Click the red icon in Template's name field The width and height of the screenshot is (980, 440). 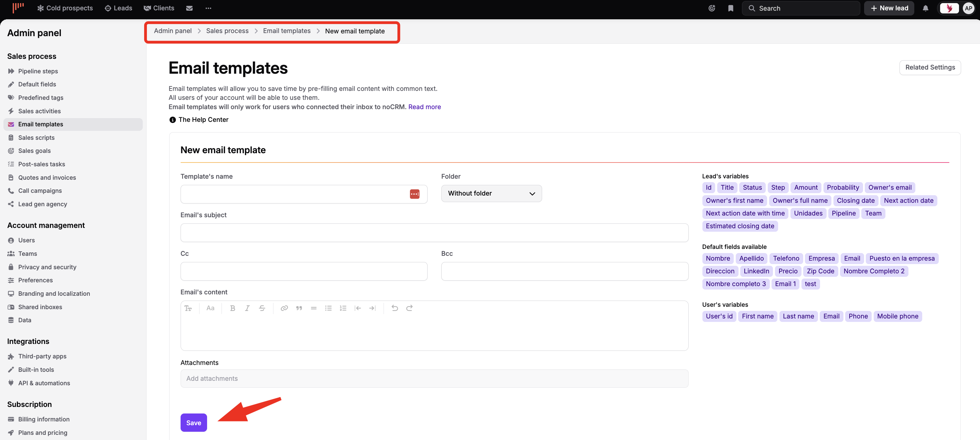[x=414, y=194]
